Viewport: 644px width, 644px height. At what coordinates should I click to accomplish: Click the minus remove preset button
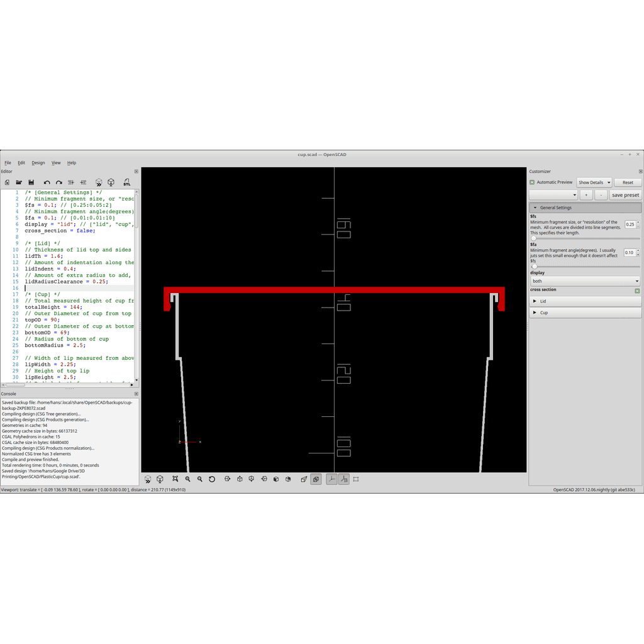coord(601,195)
